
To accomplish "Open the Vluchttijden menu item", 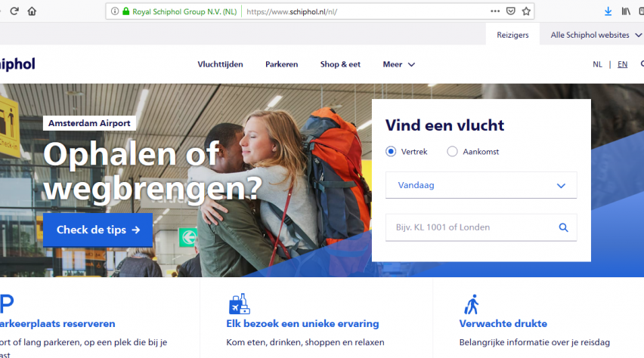I will [x=220, y=65].
